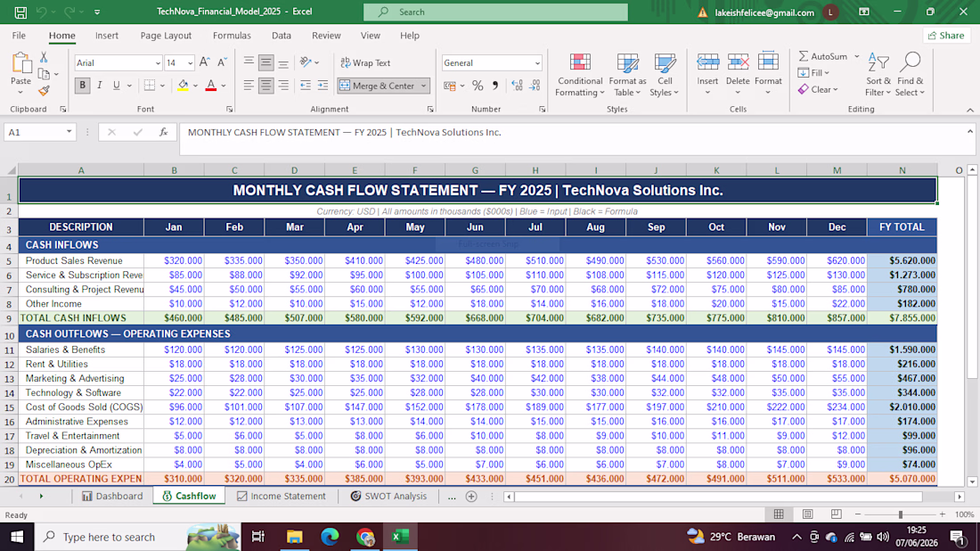
Task: Click Decrease Indent icon
Action: (305, 85)
